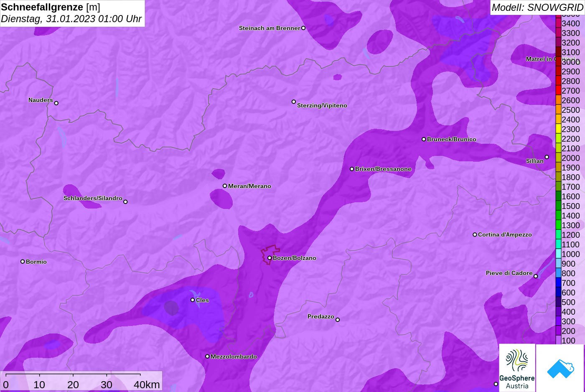The width and height of the screenshot is (585, 392).
Task: Select the 10 scale bar label
Action: (39, 384)
